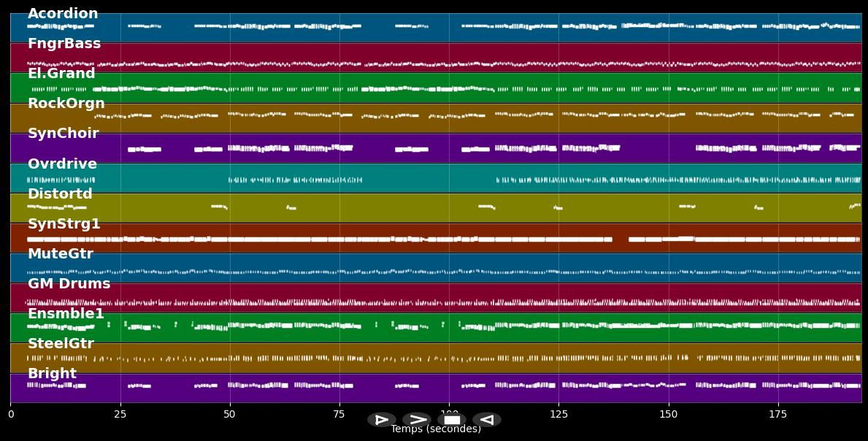Screen dimensions: 868x441
Task: Click the SynChoir track name
Action: (64, 134)
